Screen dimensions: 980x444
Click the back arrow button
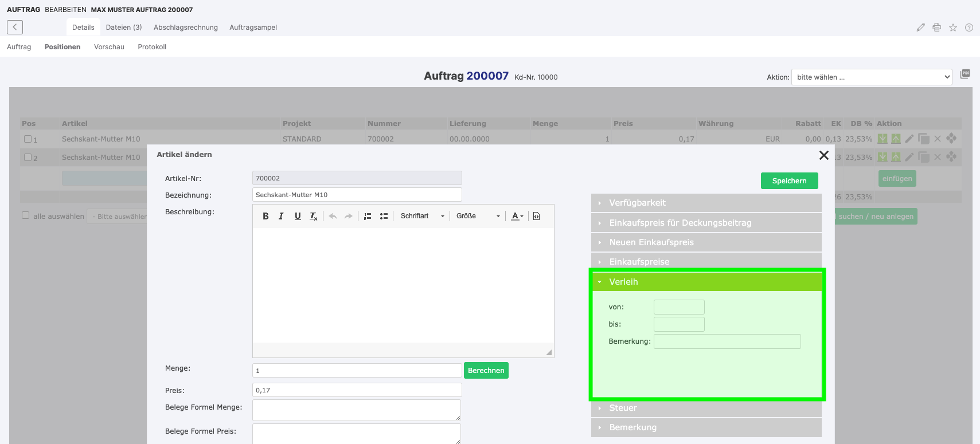point(15,27)
